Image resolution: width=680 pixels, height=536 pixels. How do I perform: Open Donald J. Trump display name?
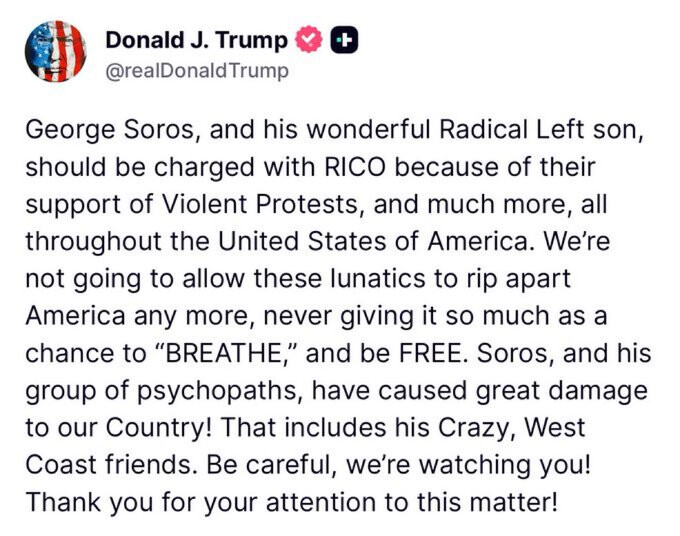[x=196, y=40]
